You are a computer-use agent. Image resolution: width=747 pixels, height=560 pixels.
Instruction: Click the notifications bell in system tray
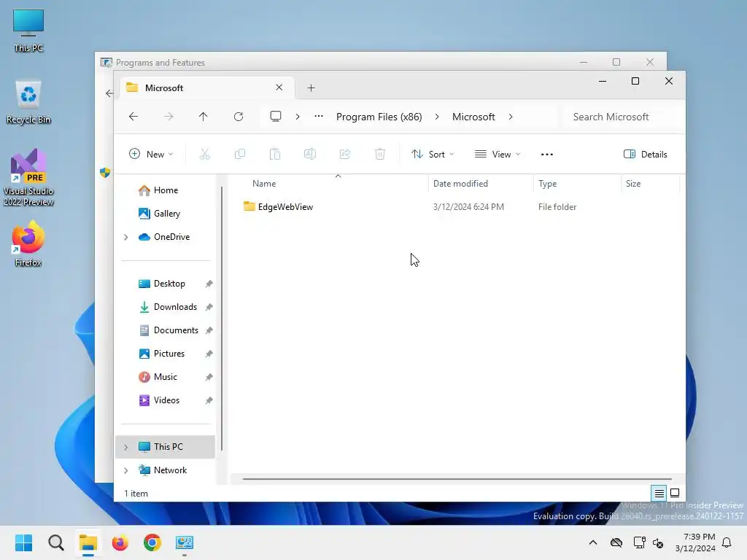(727, 542)
